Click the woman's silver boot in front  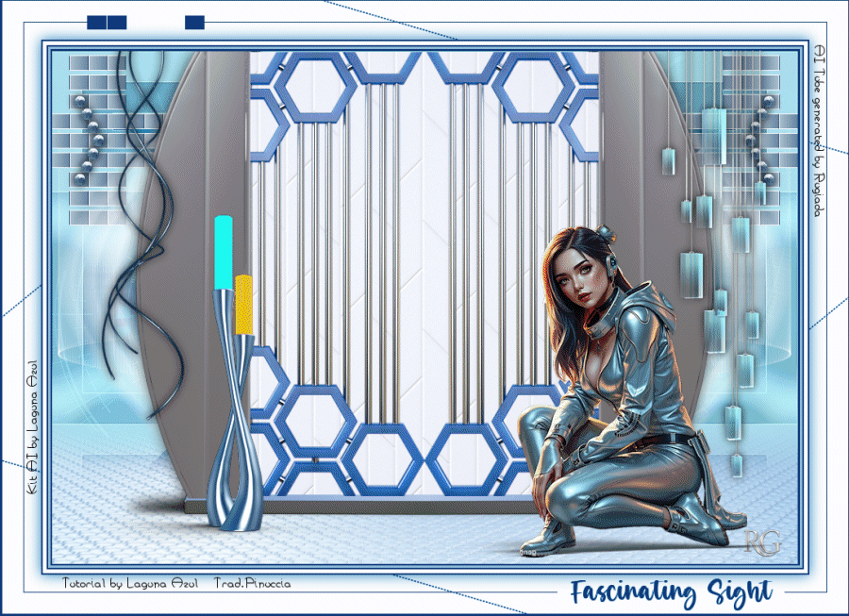(x=548, y=537)
